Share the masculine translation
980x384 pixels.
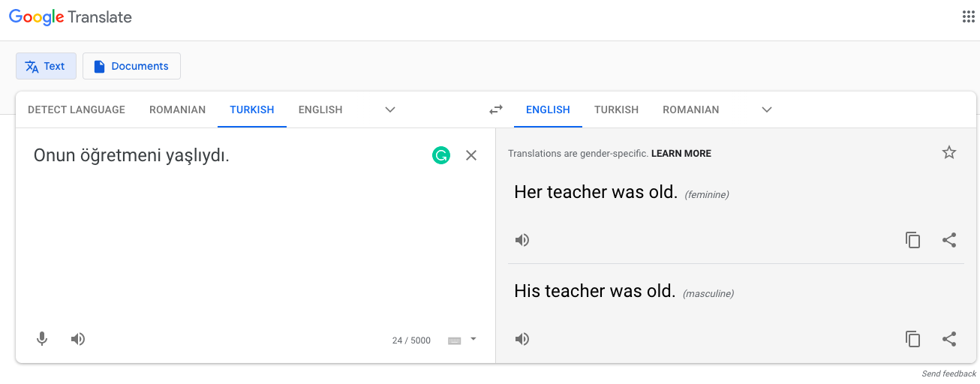[x=949, y=339]
